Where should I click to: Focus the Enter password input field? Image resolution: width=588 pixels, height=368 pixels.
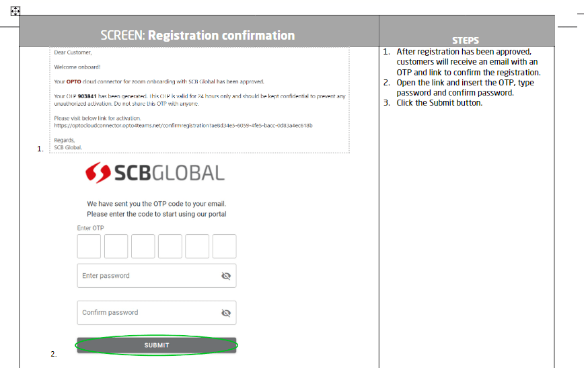click(x=157, y=276)
